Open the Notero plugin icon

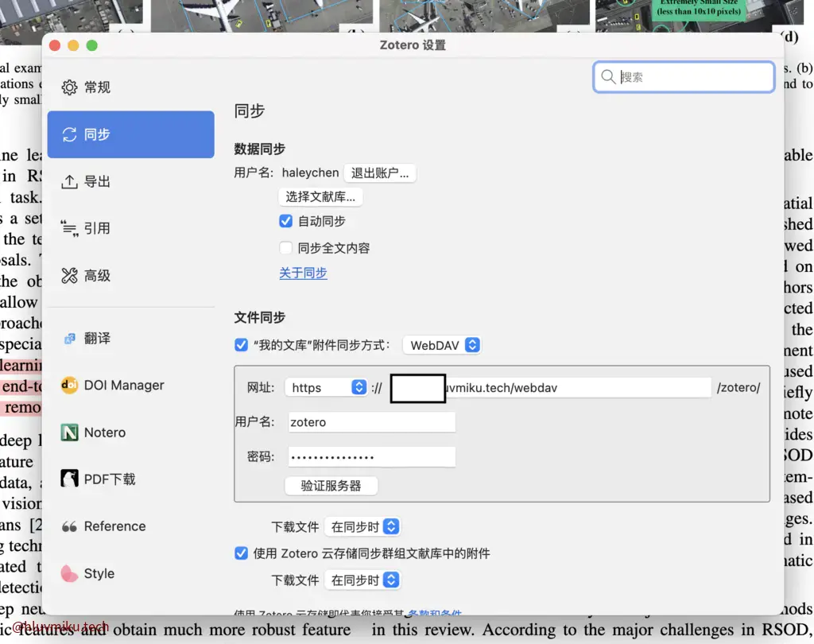[x=70, y=432]
